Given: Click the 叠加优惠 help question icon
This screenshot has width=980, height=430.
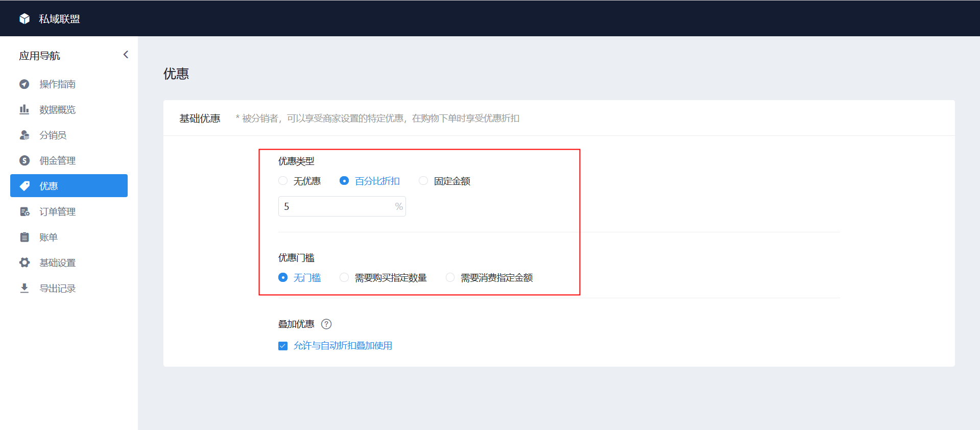Looking at the screenshot, I should [x=326, y=324].
